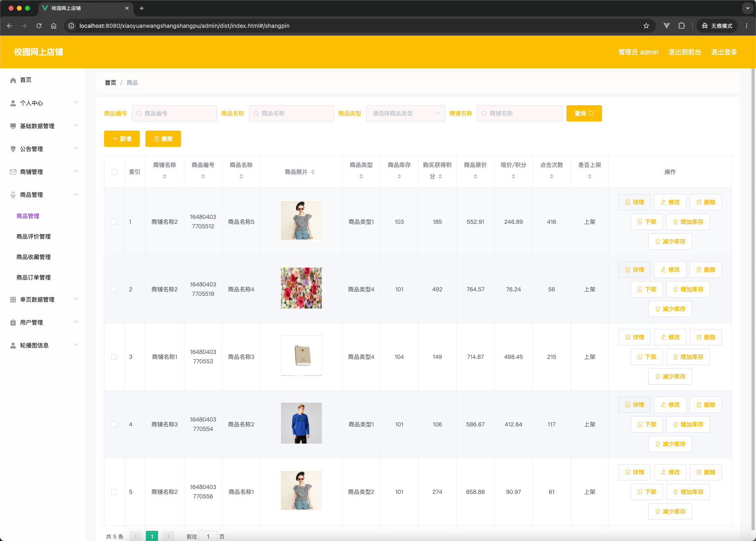The width and height of the screenshot is (756, 541).
Task: Click 修改 for 商品名称1 row
Action: 670,472
